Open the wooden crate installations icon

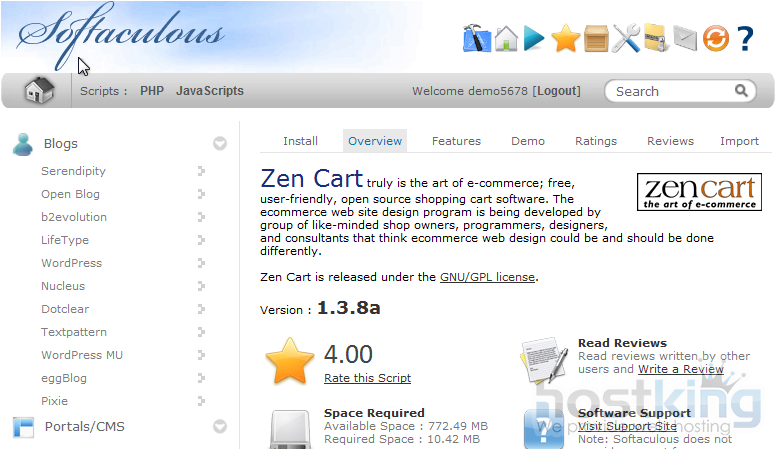click(x=597, y=39)
